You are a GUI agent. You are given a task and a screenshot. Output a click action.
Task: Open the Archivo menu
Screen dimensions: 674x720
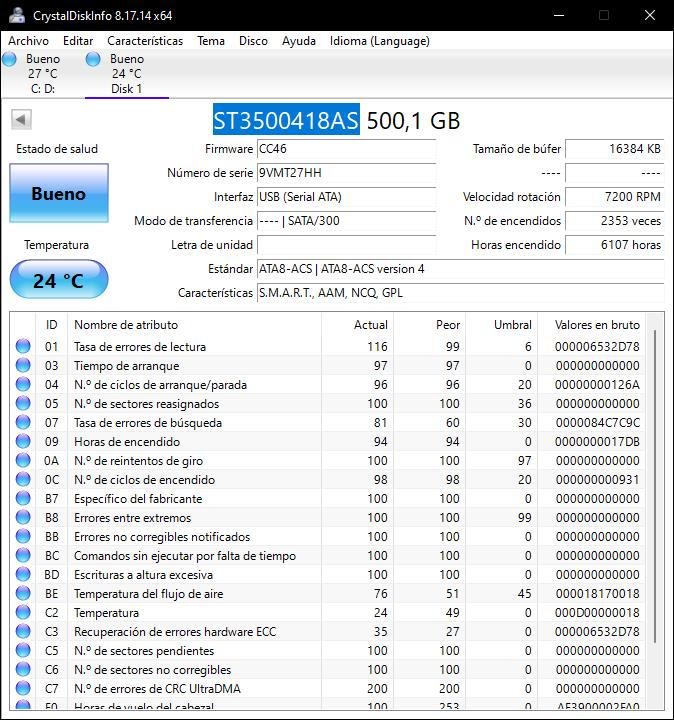pos(28,41)
